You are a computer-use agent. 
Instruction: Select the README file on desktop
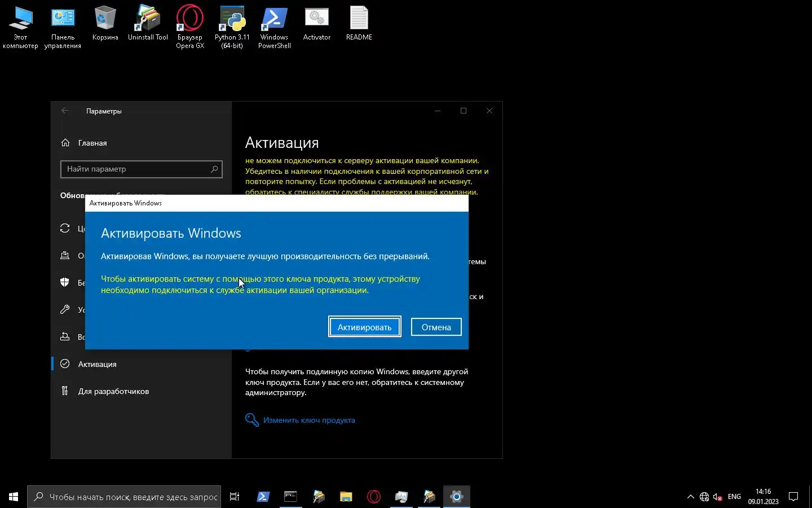coord(359,23)
